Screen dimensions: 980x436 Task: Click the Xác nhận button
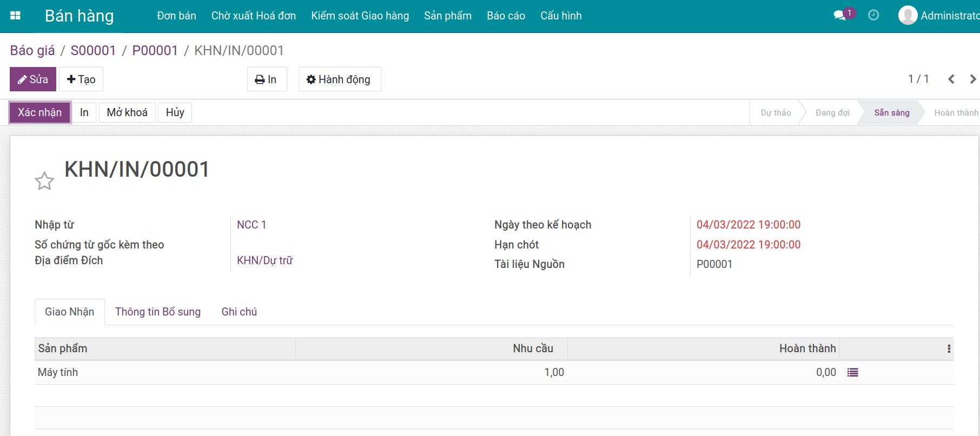coord(40,112)
